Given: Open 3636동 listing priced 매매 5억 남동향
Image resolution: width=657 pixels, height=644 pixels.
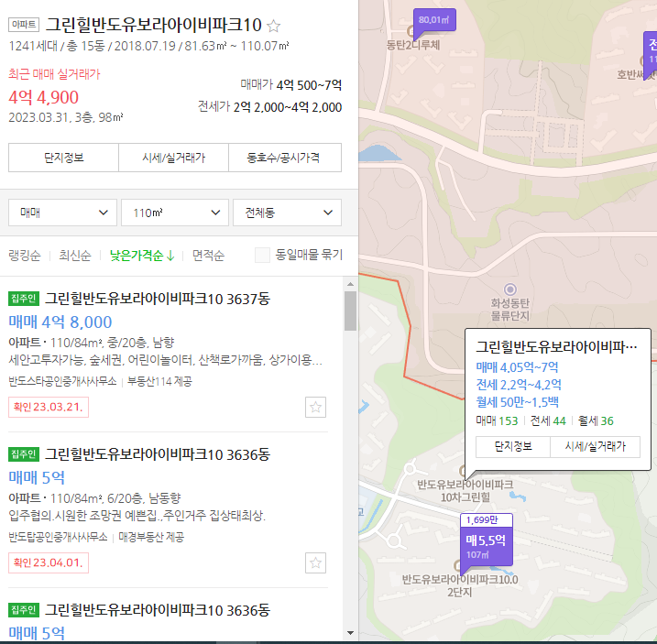Looking at the screenshot, I should [x=158, y=454].
